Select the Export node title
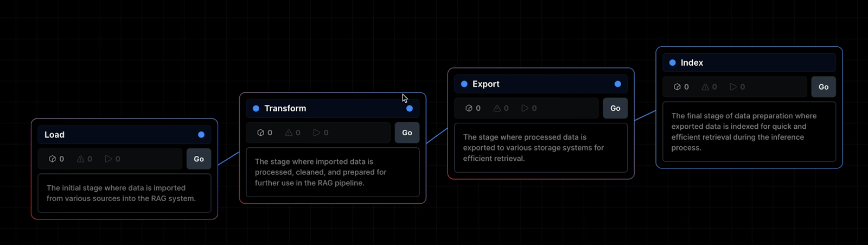Image resolution: width=868 pixels, height=245 pixels. (486, 84)
